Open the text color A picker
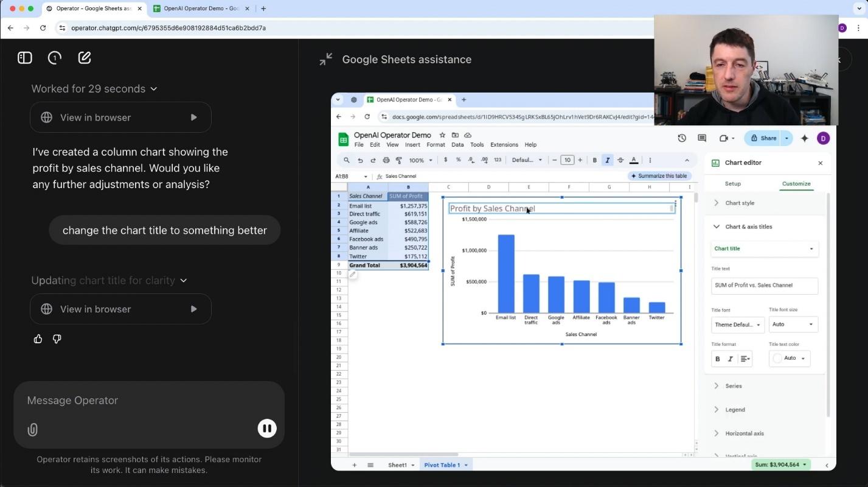The image size is (868, 487). (634, 160)
